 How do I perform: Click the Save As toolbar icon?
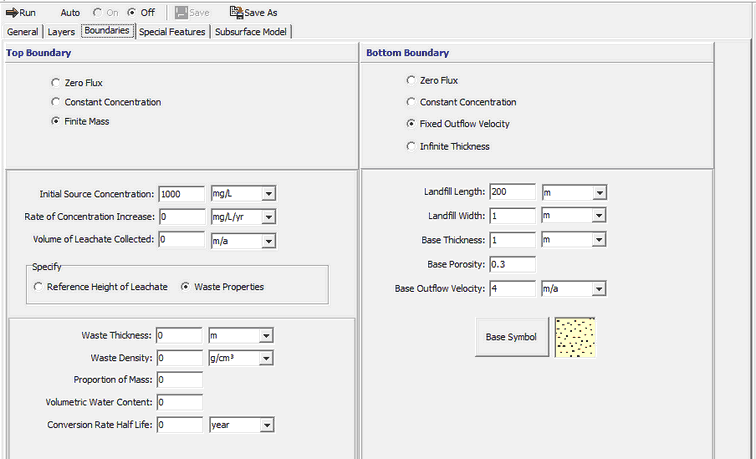[x=236, y=13]
